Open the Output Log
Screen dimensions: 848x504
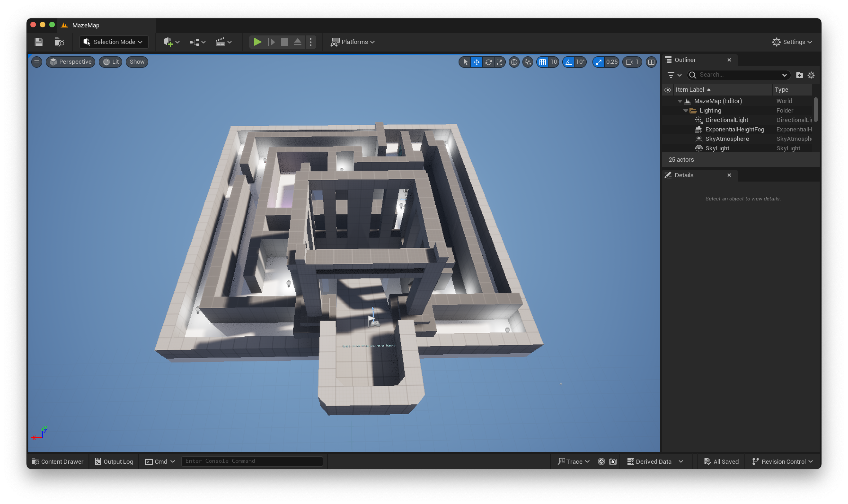click(114, 461)
